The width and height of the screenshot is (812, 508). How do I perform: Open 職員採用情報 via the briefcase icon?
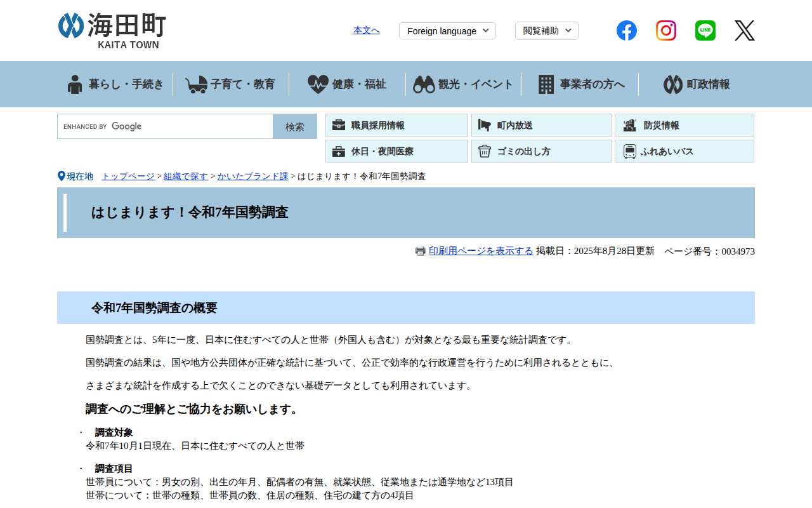click(396, 125)
